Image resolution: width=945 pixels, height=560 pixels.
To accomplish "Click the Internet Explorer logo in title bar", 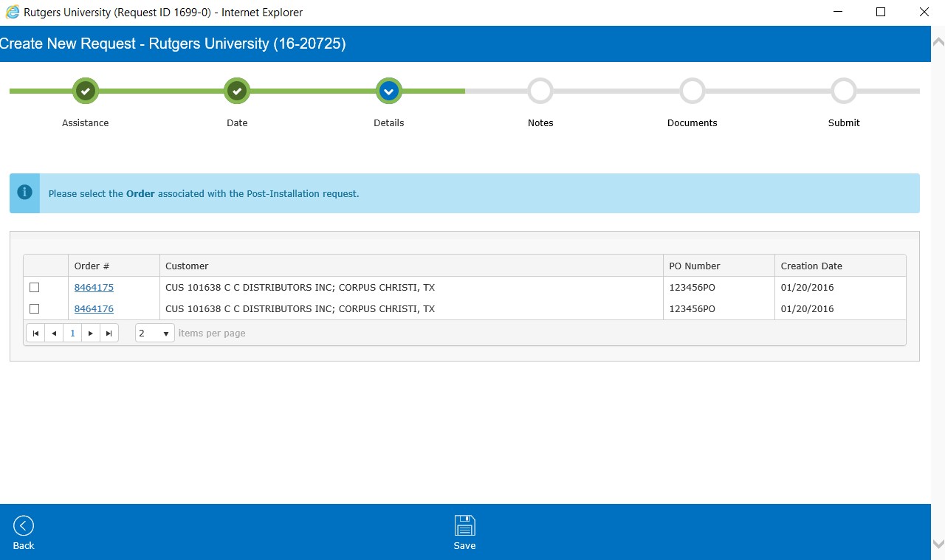I will (12, 12).
